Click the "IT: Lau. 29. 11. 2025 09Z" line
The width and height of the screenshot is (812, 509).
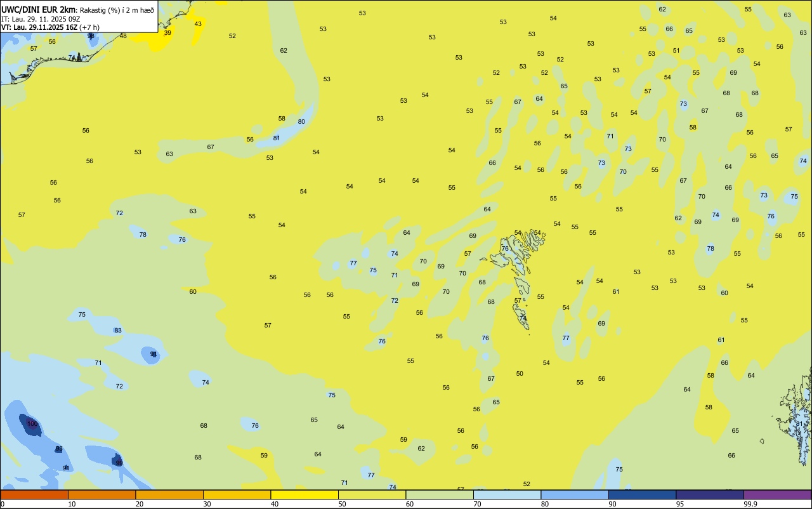click(x=41, y=18)
